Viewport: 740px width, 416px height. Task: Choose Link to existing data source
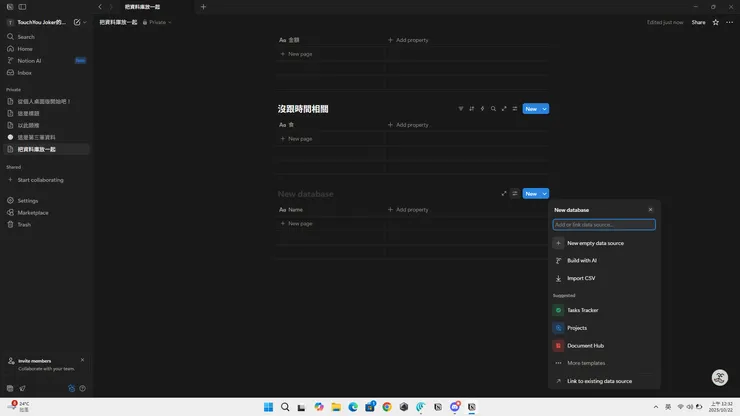tap(604, 381)
